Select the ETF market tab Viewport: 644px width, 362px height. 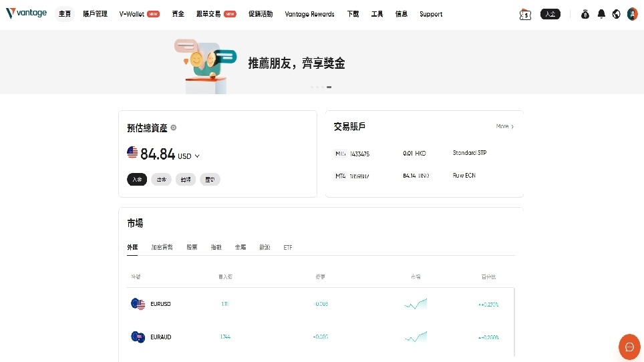coord(288,248)
